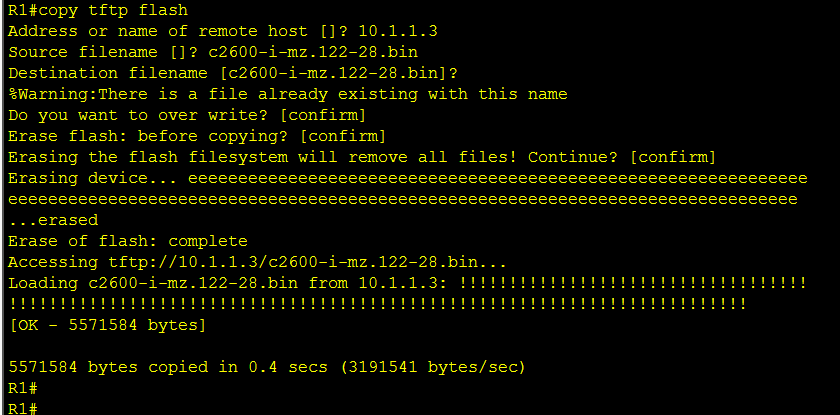
Task: Click the '...erased' line
Action: 54,220
